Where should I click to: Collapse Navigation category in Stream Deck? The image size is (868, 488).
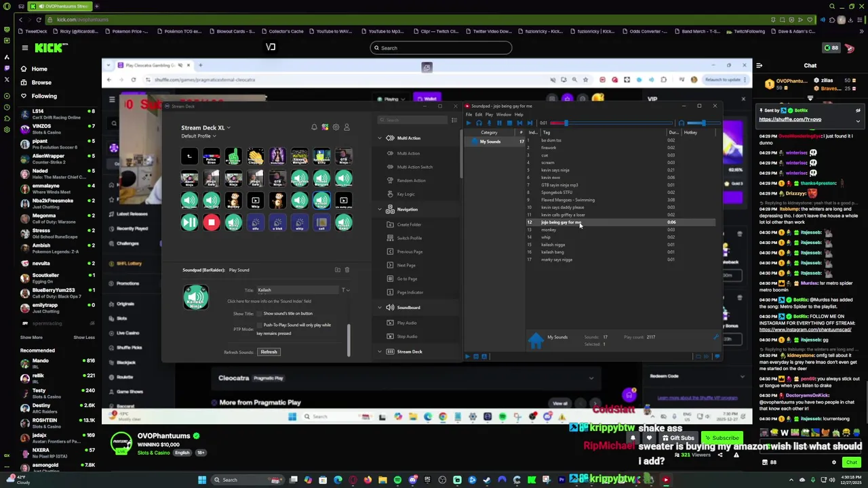[380, 209]
